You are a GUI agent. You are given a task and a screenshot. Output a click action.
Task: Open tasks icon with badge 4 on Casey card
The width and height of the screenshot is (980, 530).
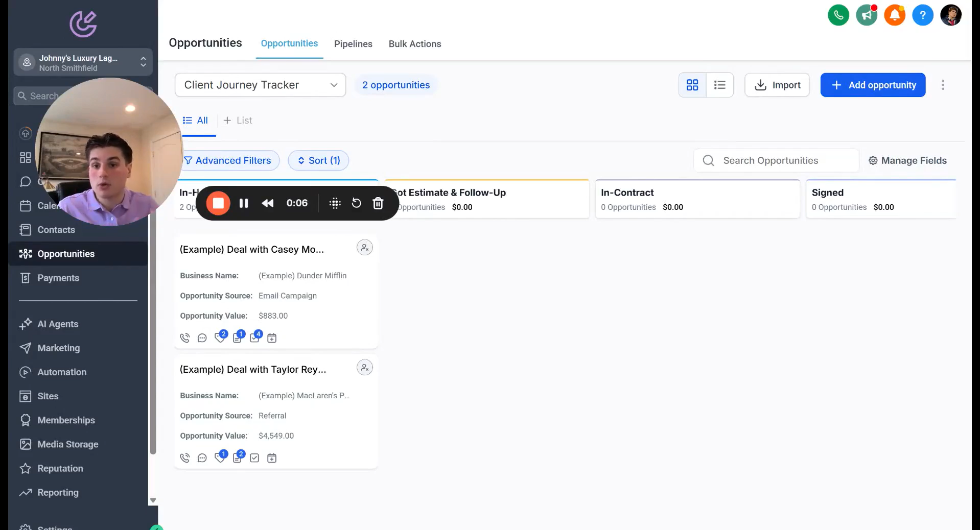(255, 337)
